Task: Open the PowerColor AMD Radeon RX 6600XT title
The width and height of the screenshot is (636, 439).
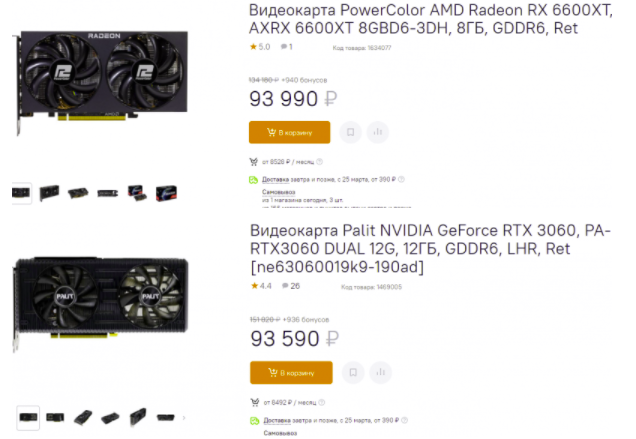Action: pyautogui.click(x=431, y=19)
